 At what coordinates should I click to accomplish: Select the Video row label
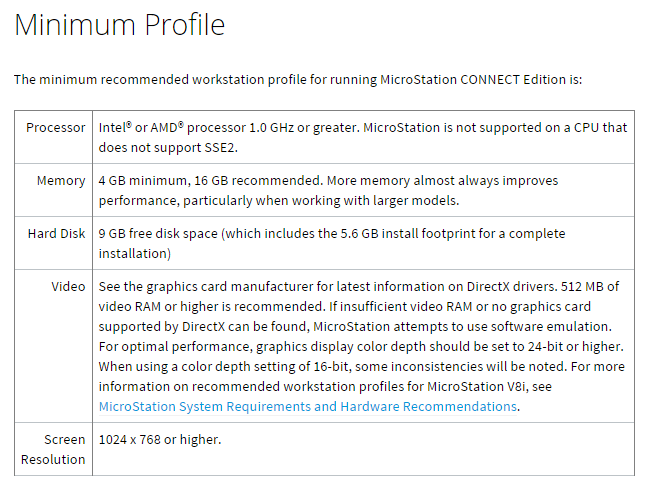coord(68,287)
